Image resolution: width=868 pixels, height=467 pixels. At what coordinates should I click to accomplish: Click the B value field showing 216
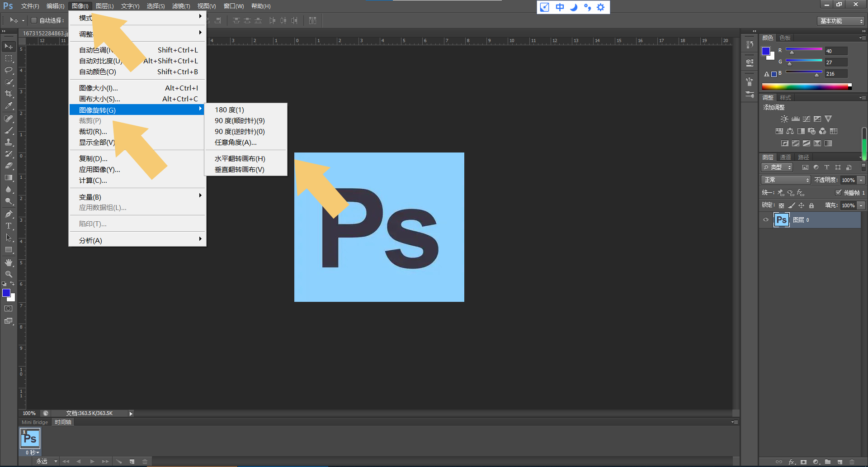[x=836, y=74]
